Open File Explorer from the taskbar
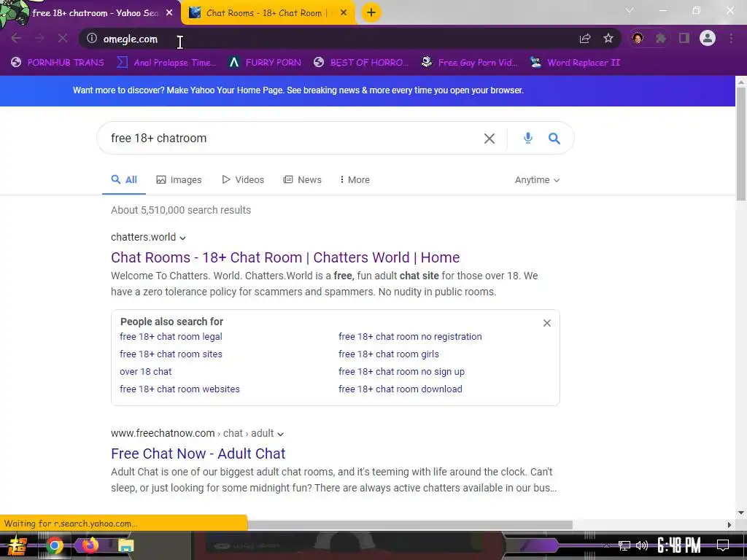Viewport: 747px width, 560px height. [x=125, y=545]
